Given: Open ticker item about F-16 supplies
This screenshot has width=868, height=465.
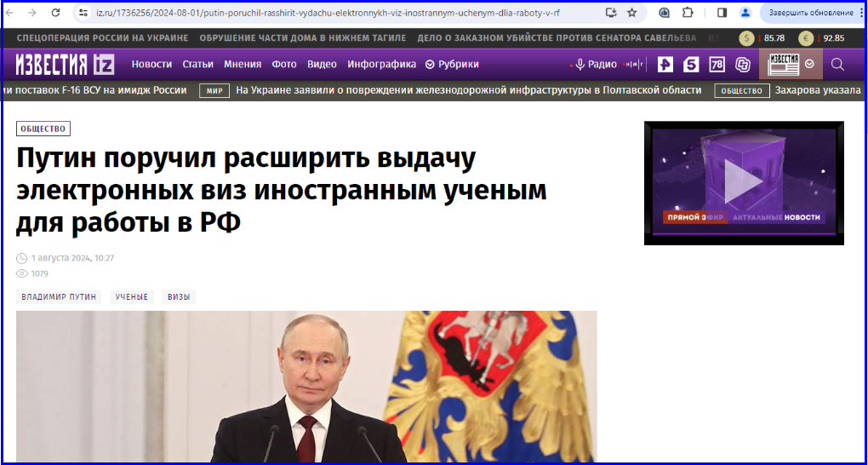Looking at the screenshot, I should 94,90.
